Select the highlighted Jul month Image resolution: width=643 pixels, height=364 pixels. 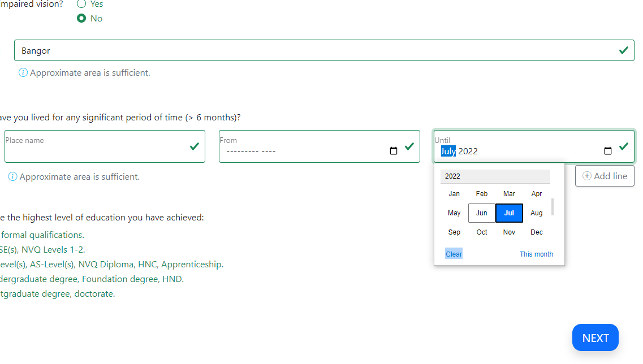[x=509, y=213]
